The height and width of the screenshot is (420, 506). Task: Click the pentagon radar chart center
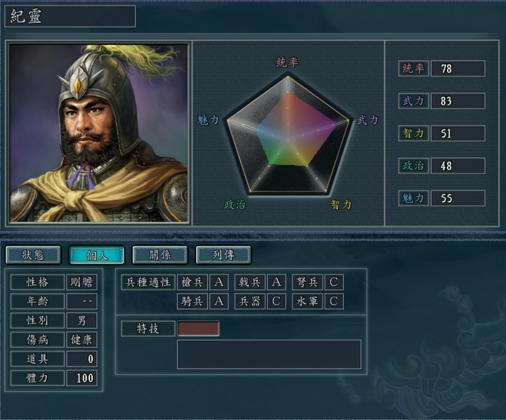(x=288, y=140)
